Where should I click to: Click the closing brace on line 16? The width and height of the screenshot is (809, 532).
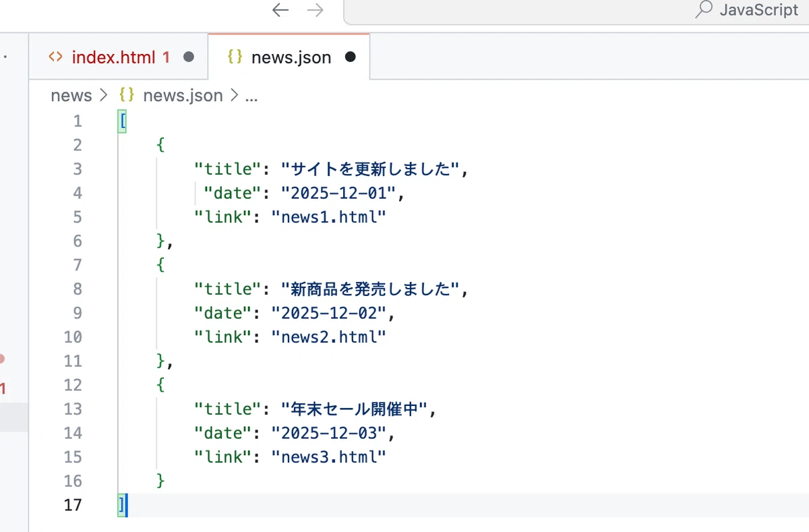point(160,481)
